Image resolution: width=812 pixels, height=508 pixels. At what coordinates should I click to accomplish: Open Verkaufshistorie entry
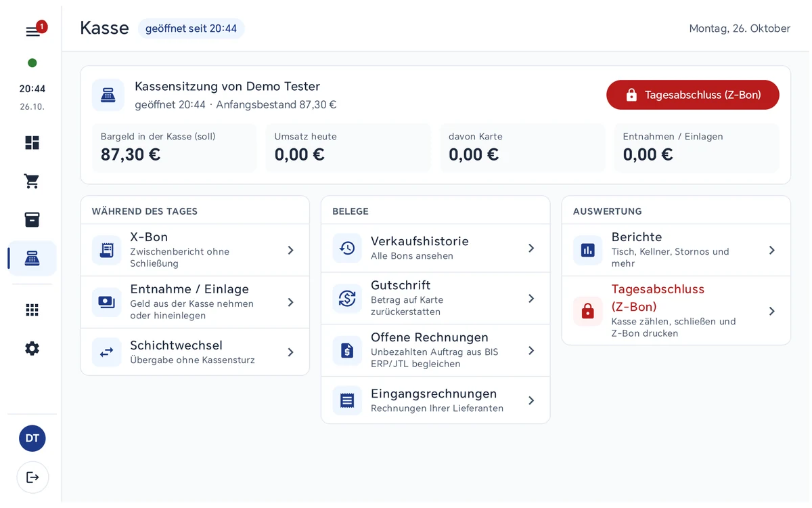coord(436,248)
